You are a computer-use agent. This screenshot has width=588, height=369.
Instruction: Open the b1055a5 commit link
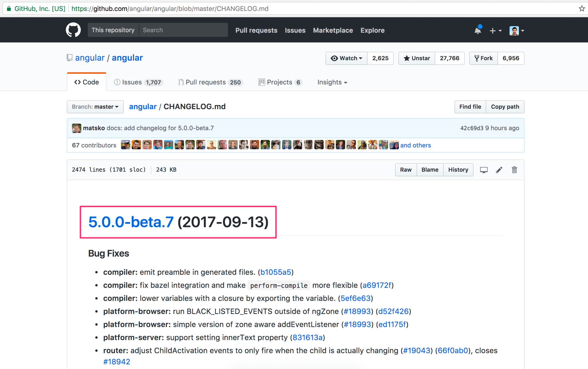pos(275,272)
